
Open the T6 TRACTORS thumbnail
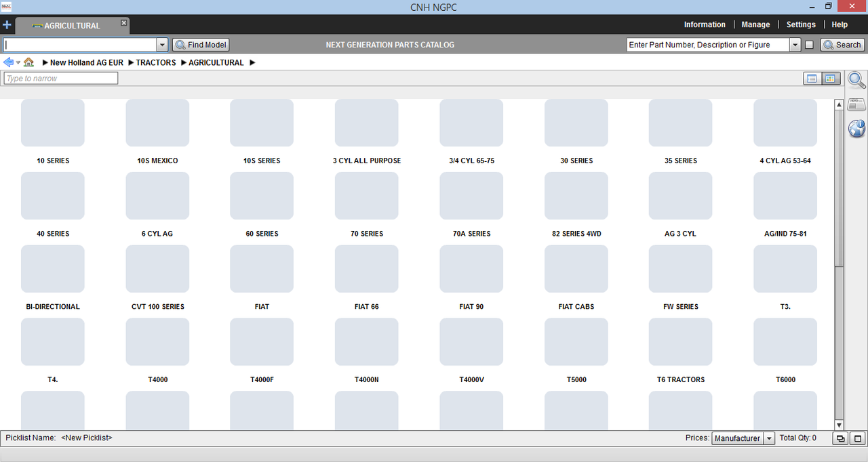point(681,342)
